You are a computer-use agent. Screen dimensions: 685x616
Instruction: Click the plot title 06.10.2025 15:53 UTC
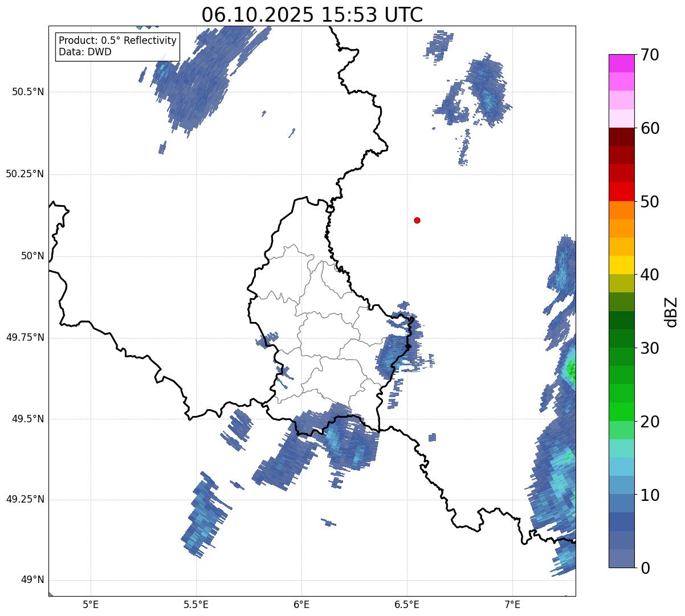[312, 15]
